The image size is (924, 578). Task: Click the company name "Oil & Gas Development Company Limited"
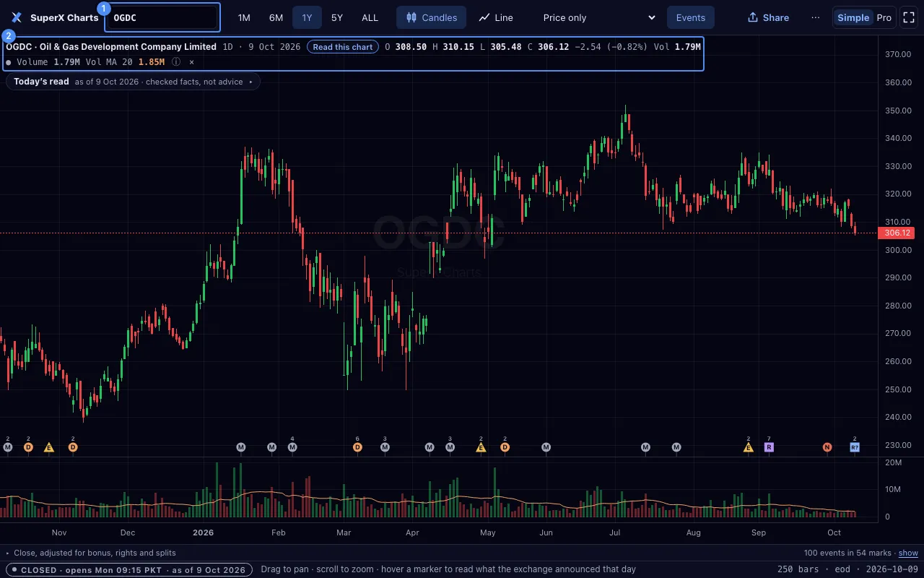click(x=128, y=47)
